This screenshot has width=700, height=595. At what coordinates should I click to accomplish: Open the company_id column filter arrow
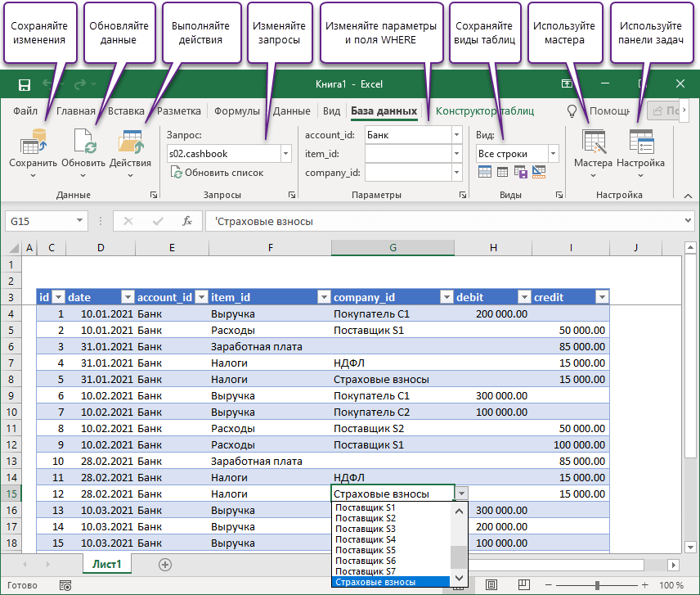point(446,297)
